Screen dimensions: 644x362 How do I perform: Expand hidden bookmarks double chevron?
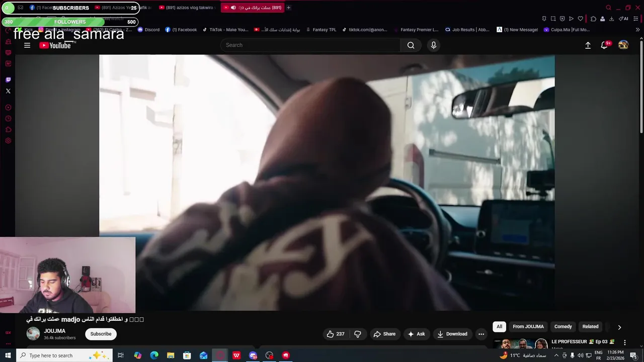click(x=638, y=30)
